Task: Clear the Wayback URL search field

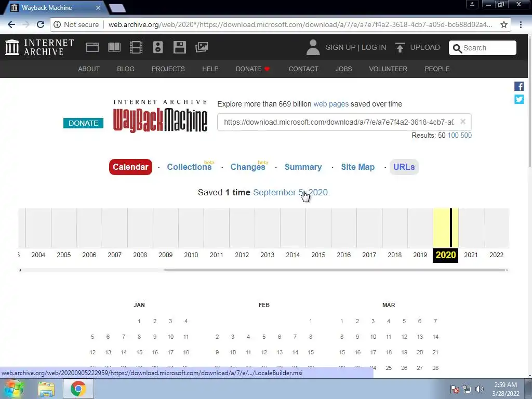Action: (463, 122)
